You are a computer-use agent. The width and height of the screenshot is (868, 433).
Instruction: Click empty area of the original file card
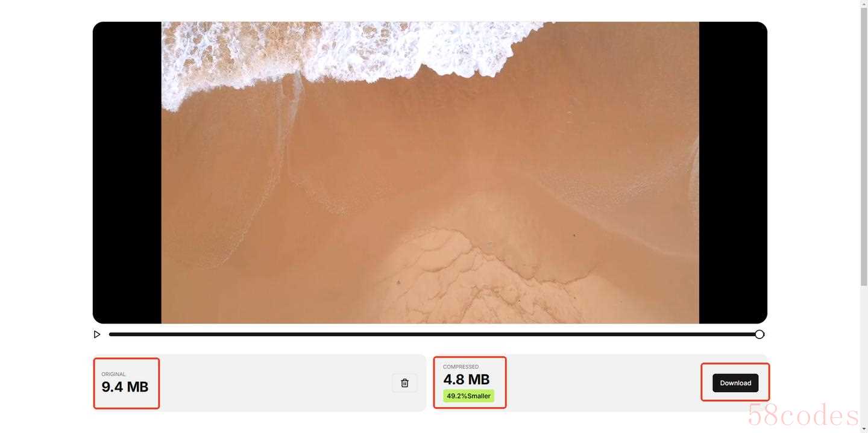point(271,383)
